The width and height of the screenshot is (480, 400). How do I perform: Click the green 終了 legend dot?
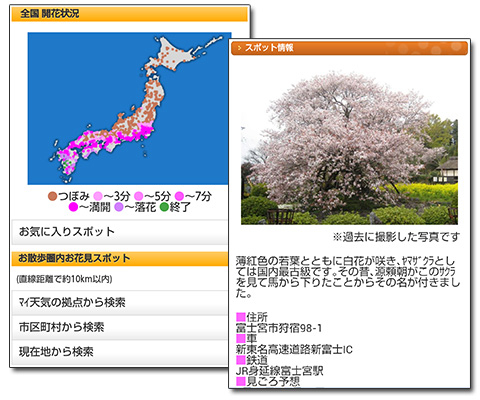pyautogui.click(x=164, y=207)
